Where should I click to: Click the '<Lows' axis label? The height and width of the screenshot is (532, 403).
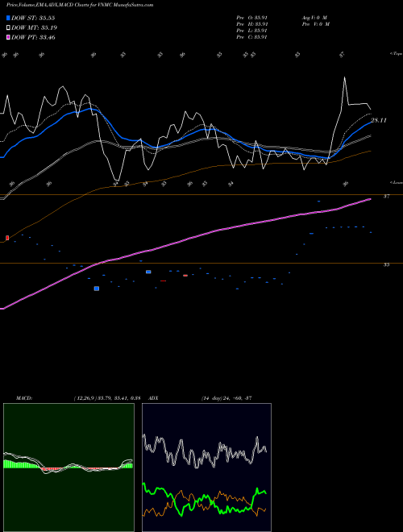click(396, 182)
